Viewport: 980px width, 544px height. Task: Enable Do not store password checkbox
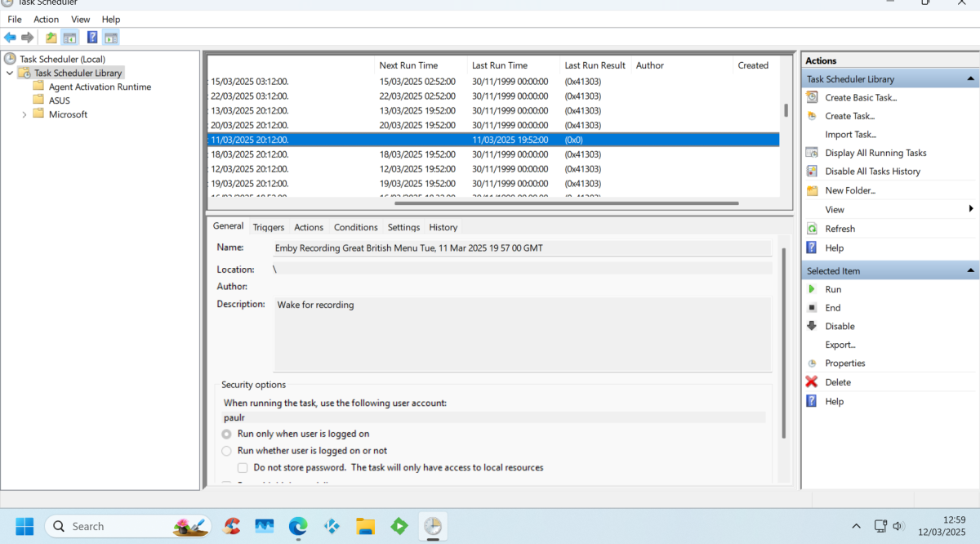pos(243,467)
